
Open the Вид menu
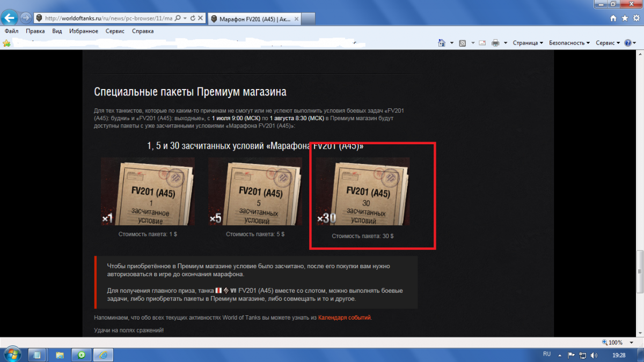(x=57, y=31)
